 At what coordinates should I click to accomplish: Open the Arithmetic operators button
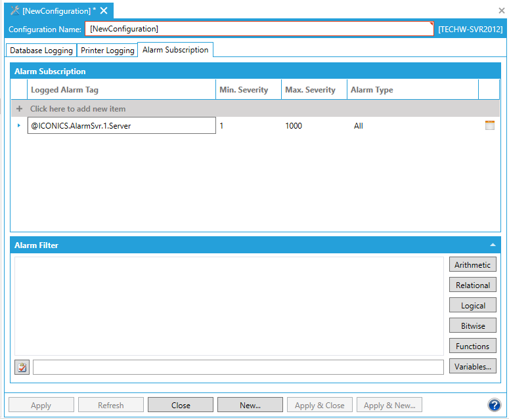click(472, 264)
